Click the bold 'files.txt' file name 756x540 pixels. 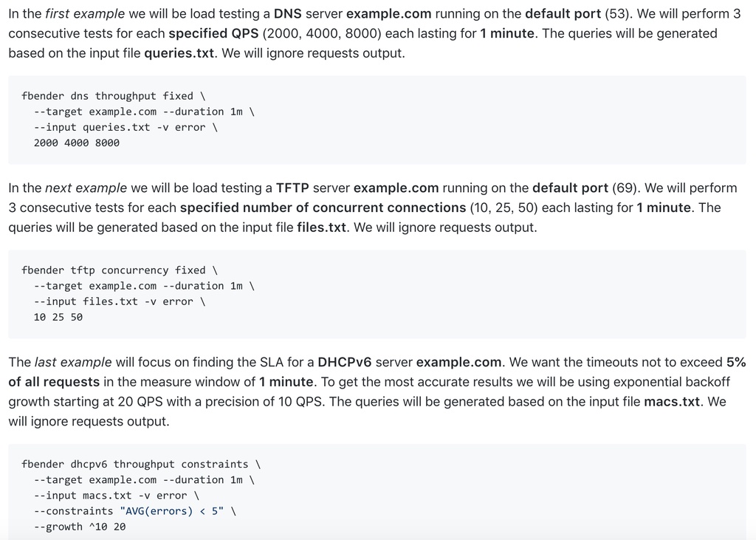(322, 228)
